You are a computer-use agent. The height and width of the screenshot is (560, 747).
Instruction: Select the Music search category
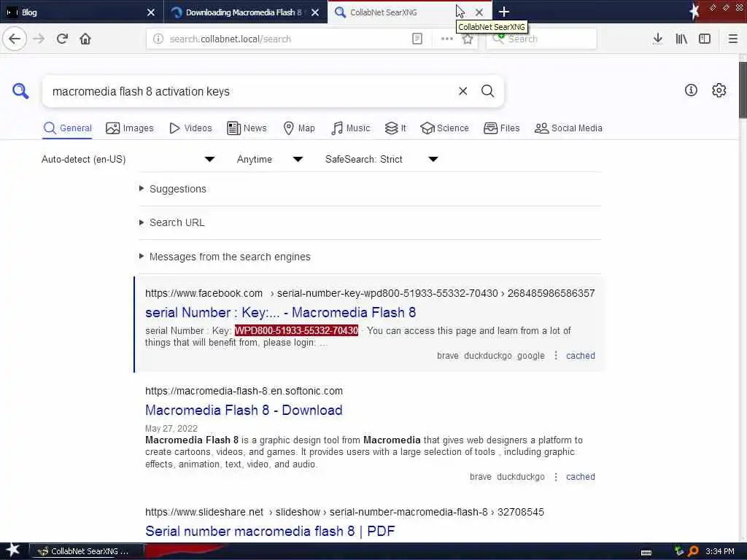pos(350,128)
